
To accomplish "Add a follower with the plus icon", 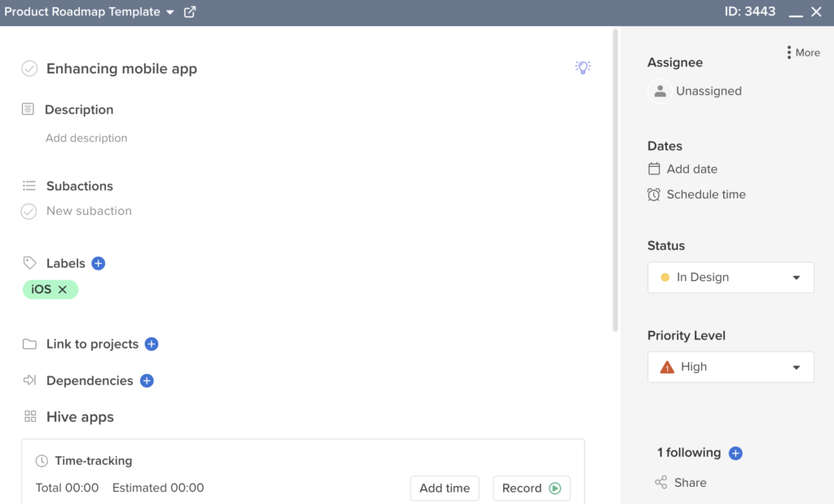I will [735, 453].
